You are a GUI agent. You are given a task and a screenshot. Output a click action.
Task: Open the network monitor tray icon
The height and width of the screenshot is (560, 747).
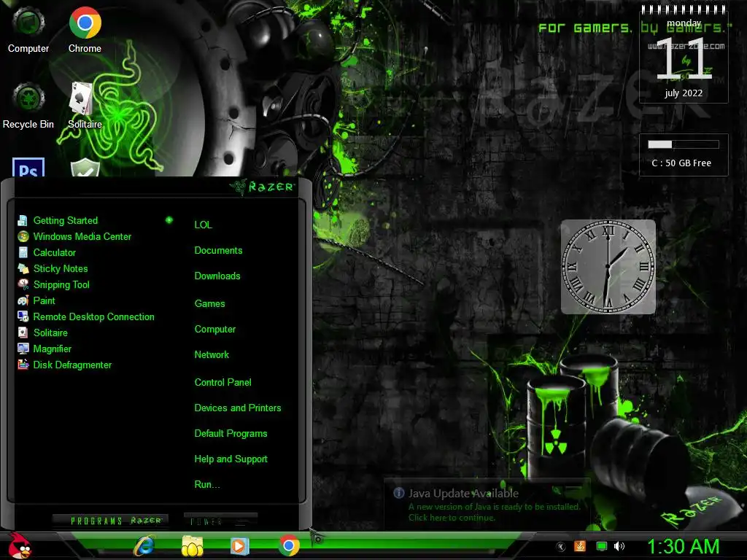pyautogui.click(x=602, y=547)
